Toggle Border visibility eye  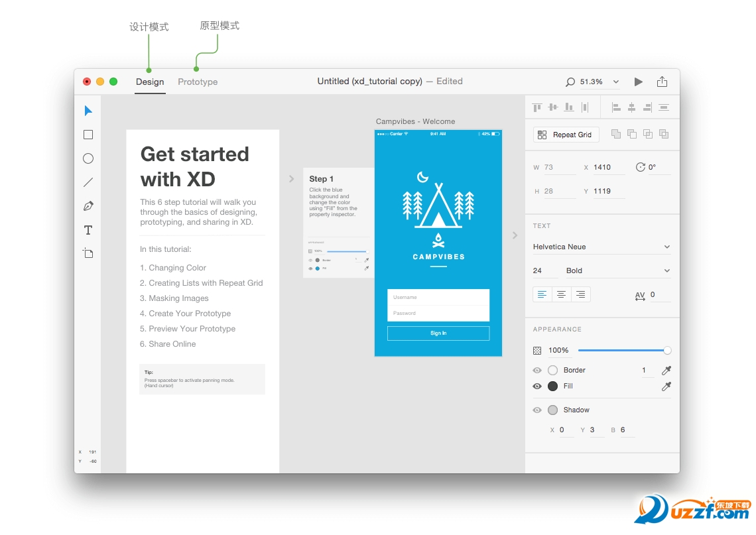click(x=537, y=370)
